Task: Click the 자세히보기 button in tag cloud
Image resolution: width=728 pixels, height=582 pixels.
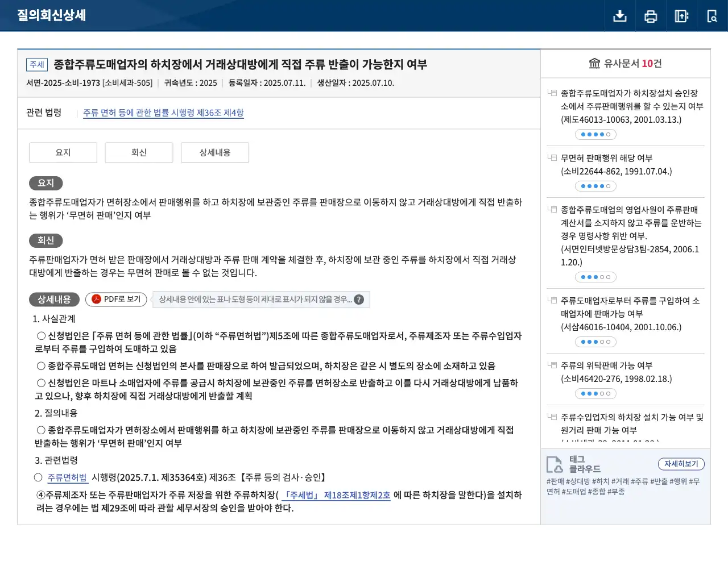Action: point(681,464)
